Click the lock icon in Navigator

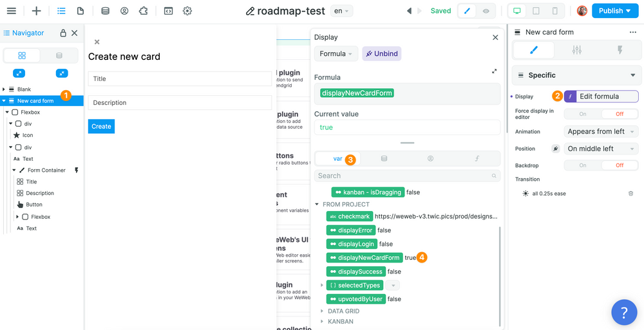click(62, 33)
